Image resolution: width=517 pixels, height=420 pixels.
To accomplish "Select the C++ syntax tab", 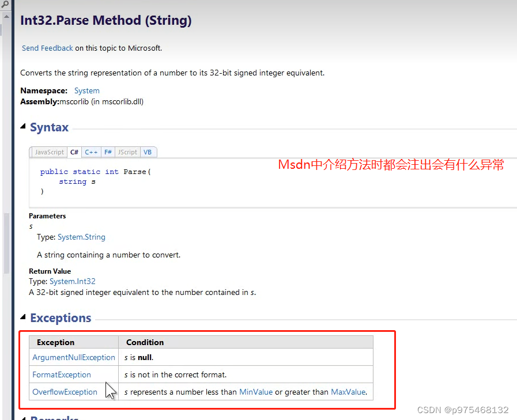I will click(91, 152).
